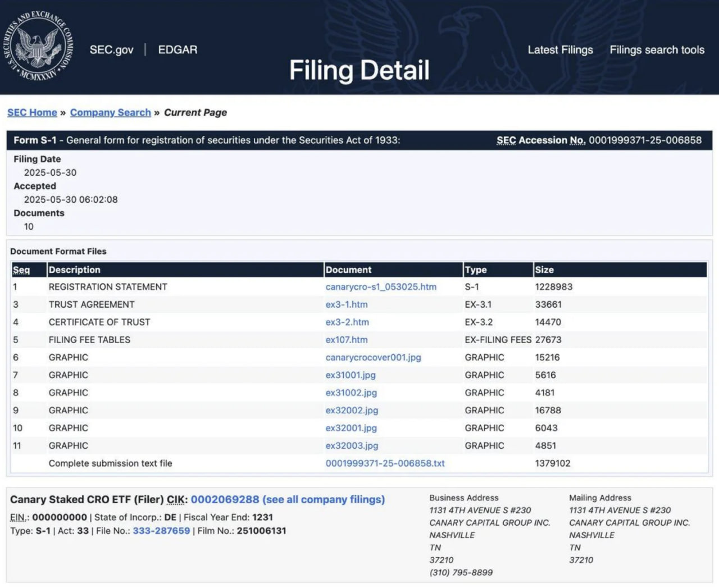Open the SEC.gov header link
The width and height of the screenshot is (719, 588).
point(111,50)
